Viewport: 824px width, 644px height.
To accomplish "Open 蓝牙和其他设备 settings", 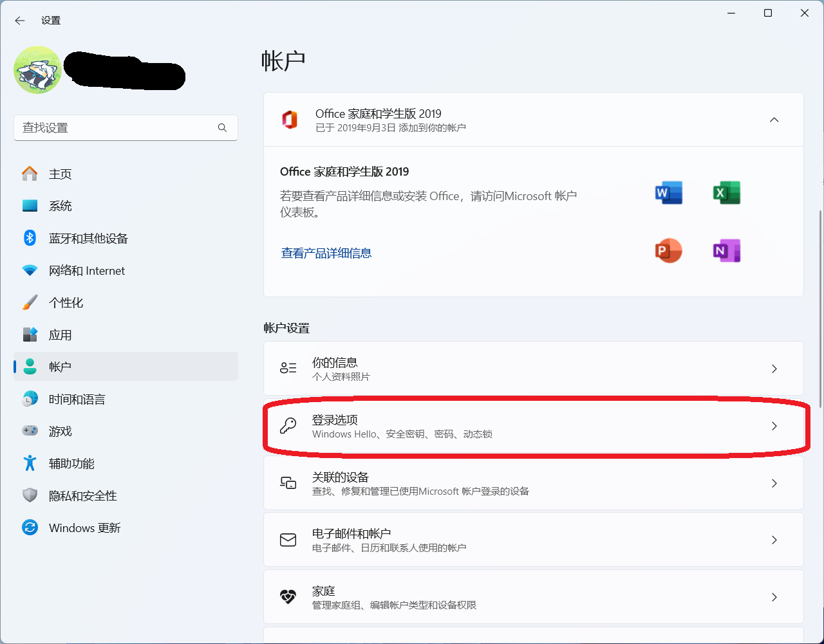I will [126, 238].
